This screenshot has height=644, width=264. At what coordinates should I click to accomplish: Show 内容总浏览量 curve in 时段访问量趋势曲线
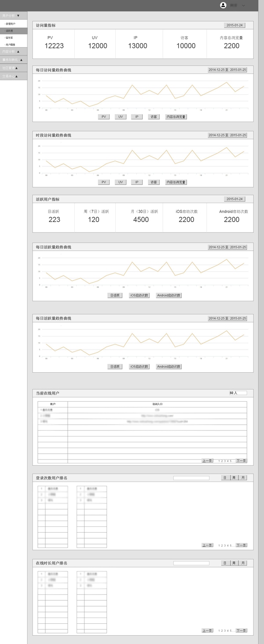pyautogui.click(x=176, y=182)
